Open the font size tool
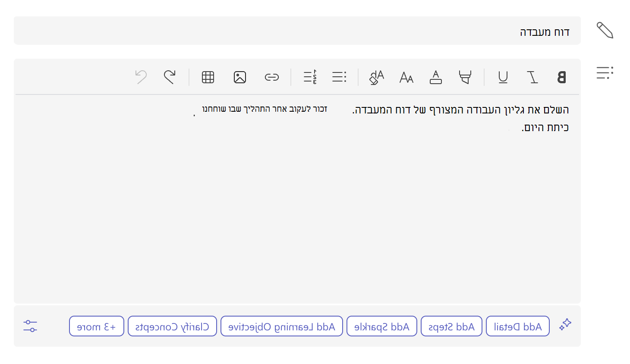 coord(406,77)
